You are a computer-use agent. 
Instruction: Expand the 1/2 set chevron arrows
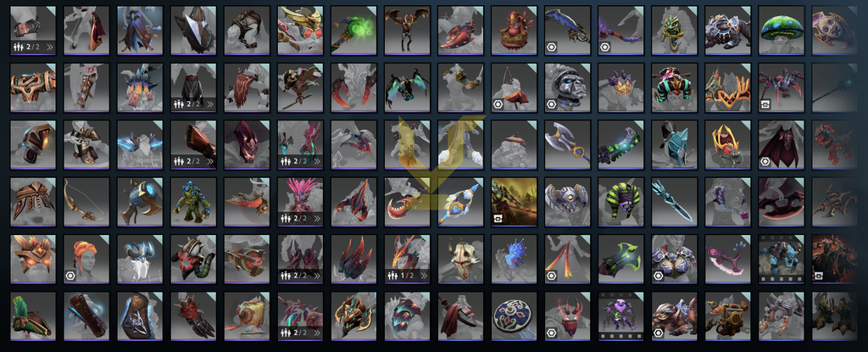click(x=424, y=275)
